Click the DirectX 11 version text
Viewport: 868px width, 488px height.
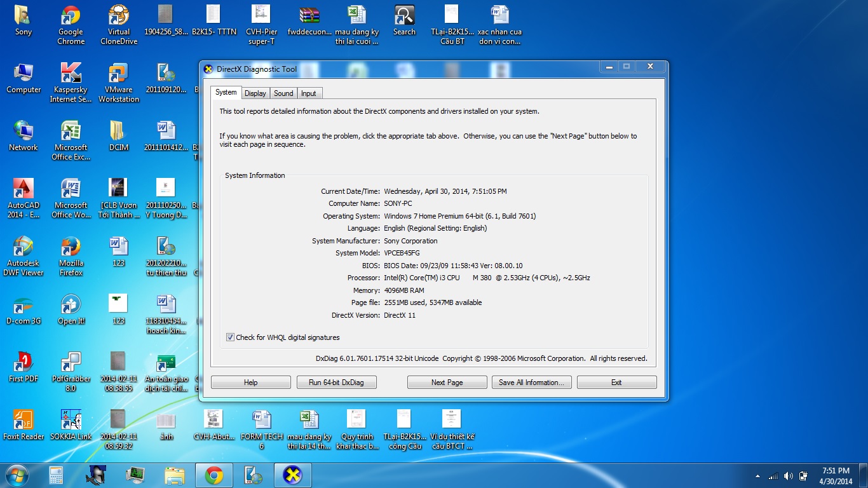400,315
